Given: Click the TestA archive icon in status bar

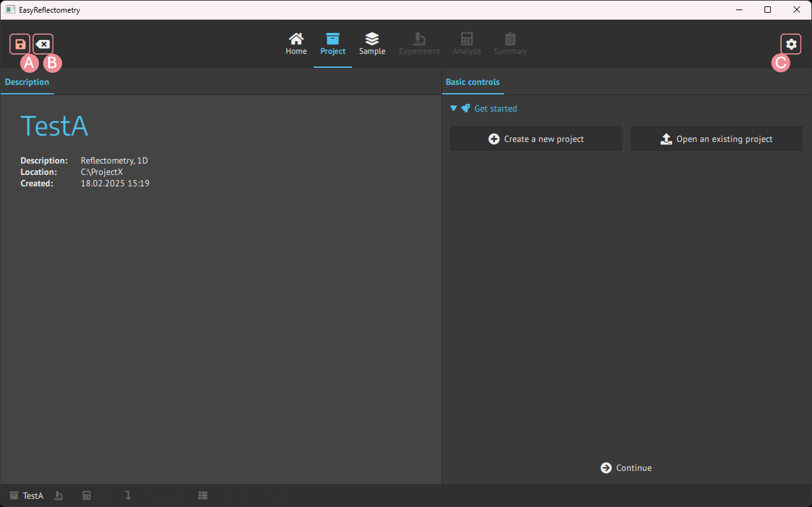Looking at the screenshot, I should click(x=14, y=496).
